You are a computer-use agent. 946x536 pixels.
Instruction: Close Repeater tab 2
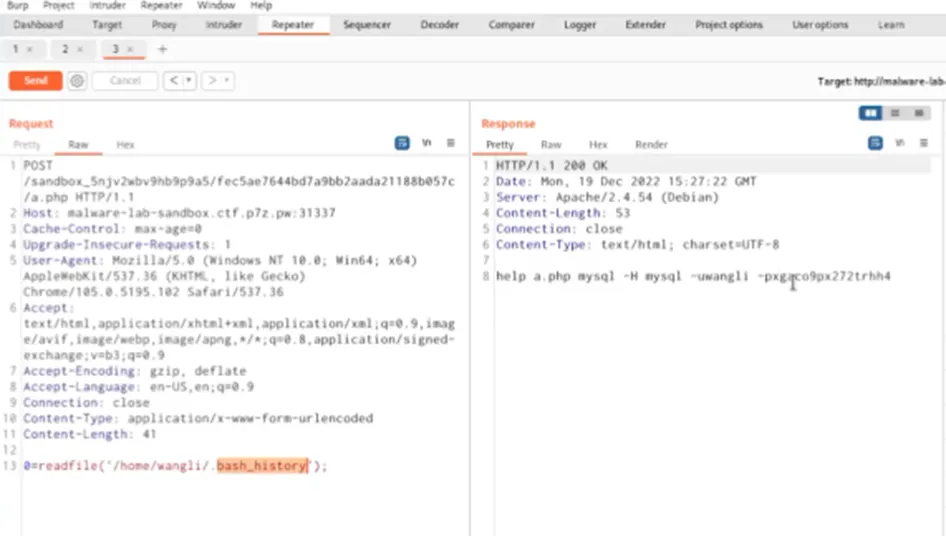tap(80, 49)
